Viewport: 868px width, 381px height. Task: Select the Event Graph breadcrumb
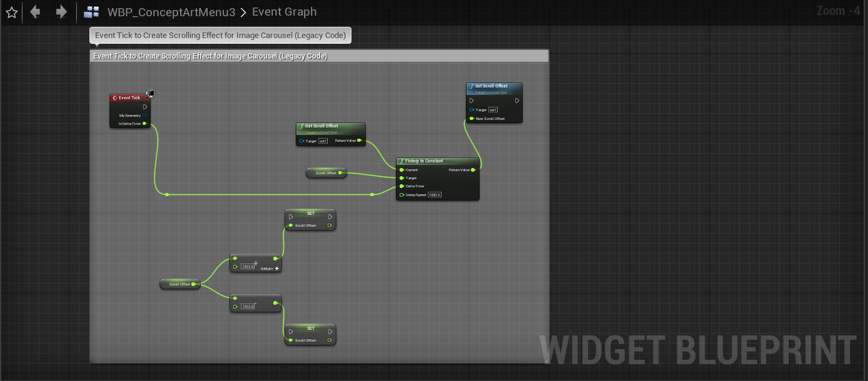(285, 12)
